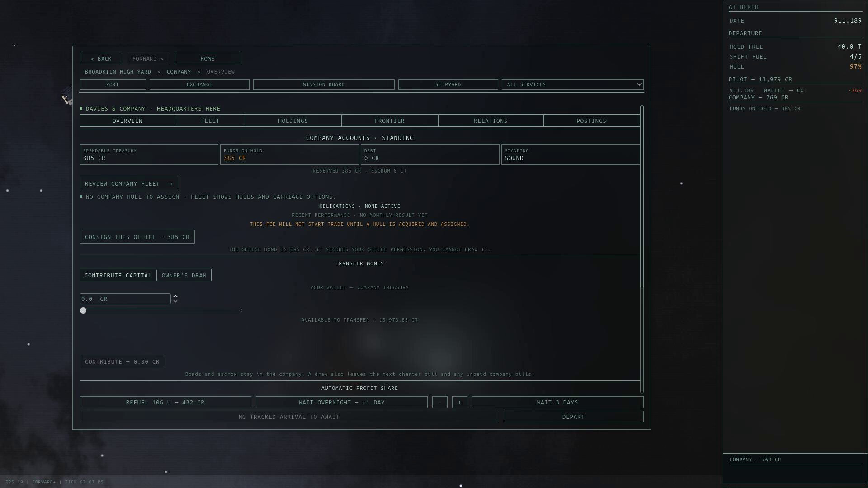Click Available To Transfer amount text
Viewport: 868px width, 488px height.
tap(359, 320)
